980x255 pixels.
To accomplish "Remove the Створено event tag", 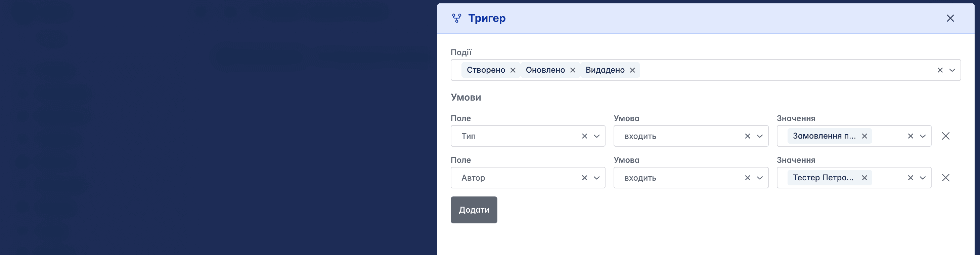I will [513, 70].
